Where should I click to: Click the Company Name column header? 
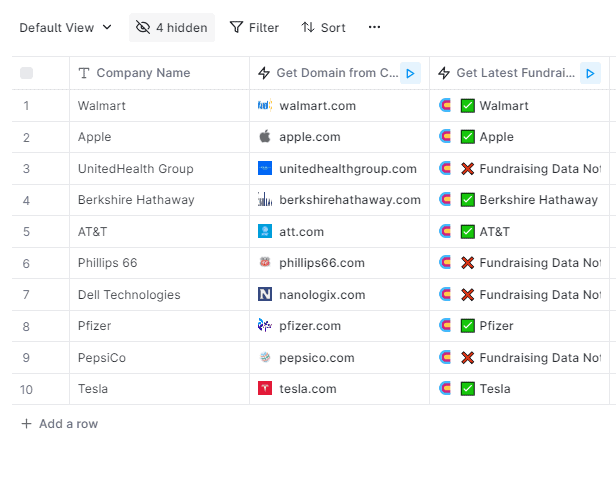click(143, 73)
